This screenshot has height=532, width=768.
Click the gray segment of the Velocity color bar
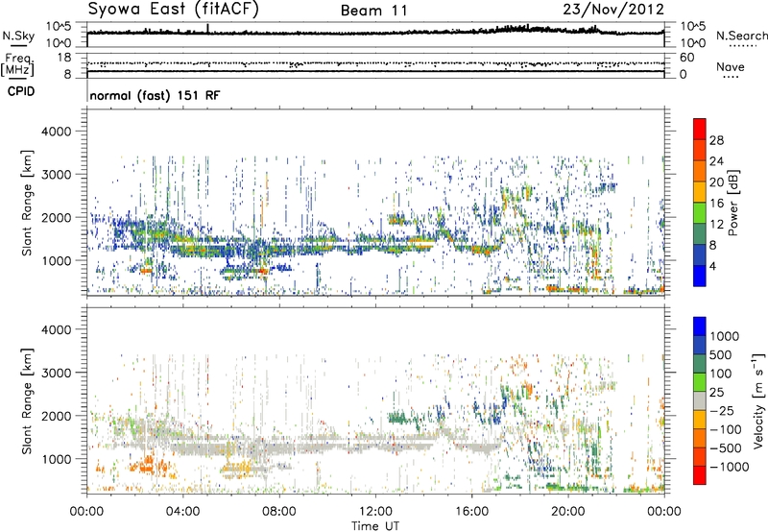coord(700,401)
